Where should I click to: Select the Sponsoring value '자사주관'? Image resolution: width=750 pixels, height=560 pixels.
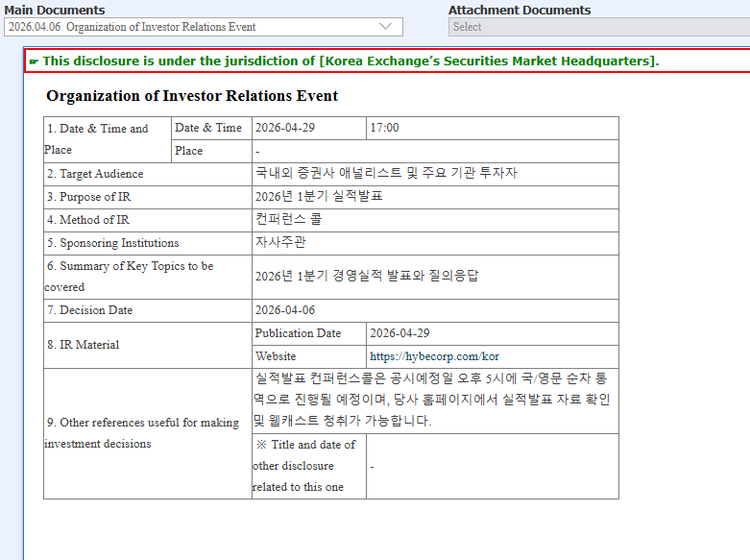pos(280,242)
